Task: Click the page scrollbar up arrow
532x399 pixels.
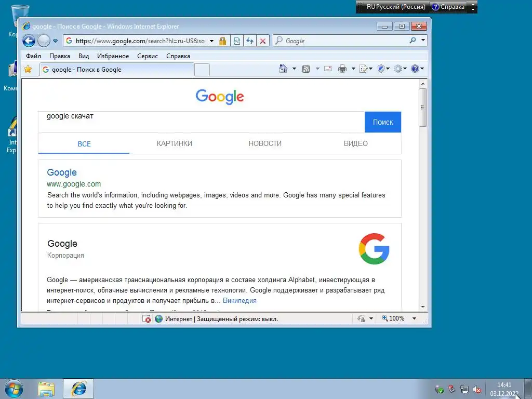Action: (423, 84)
